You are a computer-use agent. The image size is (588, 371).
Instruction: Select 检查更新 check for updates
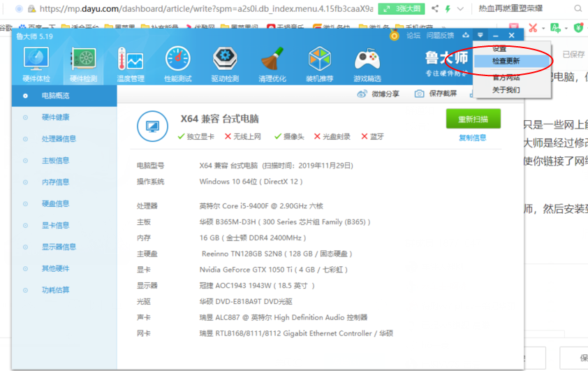513,61
